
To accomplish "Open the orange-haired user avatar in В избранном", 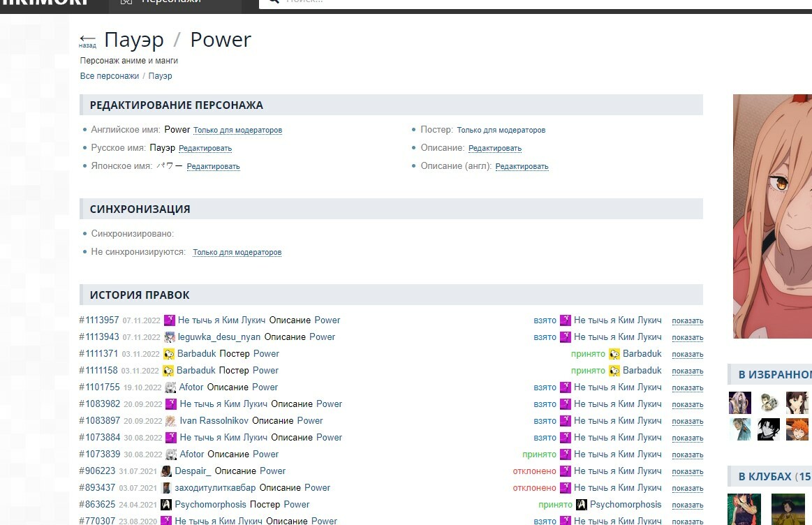I will click(797, 429).
